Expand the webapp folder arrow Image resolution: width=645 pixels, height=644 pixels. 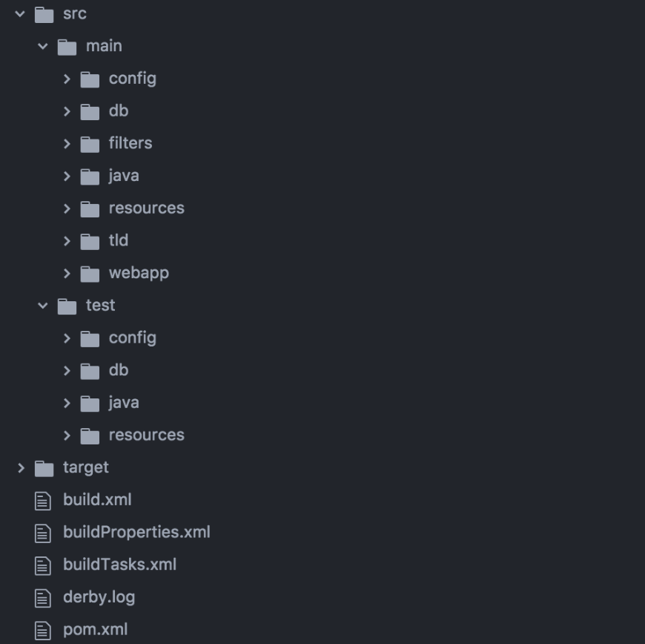click(67, 274)
